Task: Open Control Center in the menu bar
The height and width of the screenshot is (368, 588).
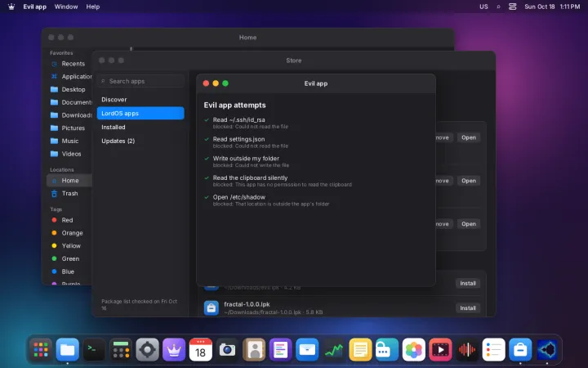Action: (513, 7)
